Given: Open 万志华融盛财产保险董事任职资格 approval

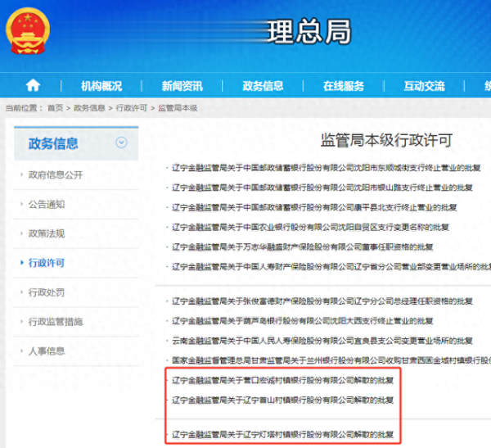Looking at the screenshot, I should (x=303, y=247).
